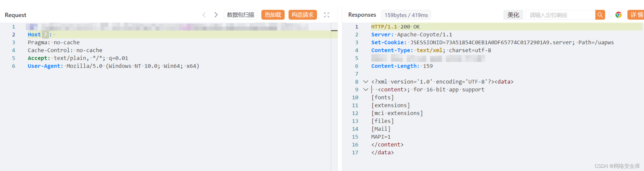Image resolution: width=644 pixels, height=171 pixels.
Task: Click the 美化 beautify button
Action: coord(513,15)
